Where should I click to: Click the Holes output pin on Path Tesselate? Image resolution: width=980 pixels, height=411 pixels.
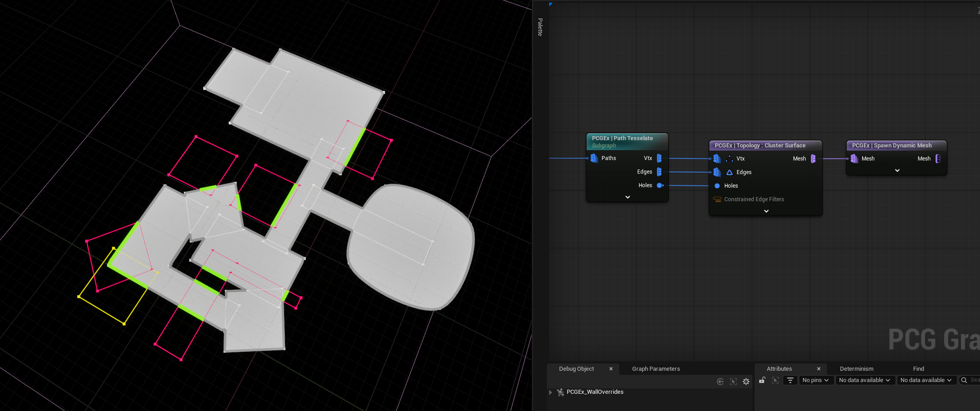click(660, 185)
